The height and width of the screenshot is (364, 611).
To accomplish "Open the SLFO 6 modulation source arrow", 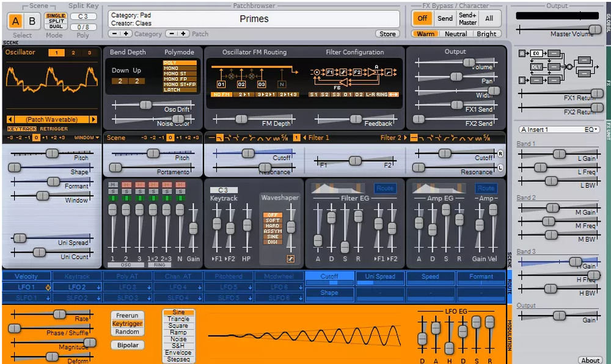I will coord(301,298).
